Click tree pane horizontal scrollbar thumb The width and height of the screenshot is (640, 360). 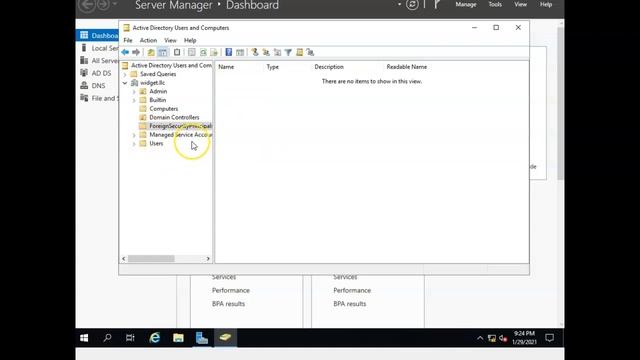(151, 258)
